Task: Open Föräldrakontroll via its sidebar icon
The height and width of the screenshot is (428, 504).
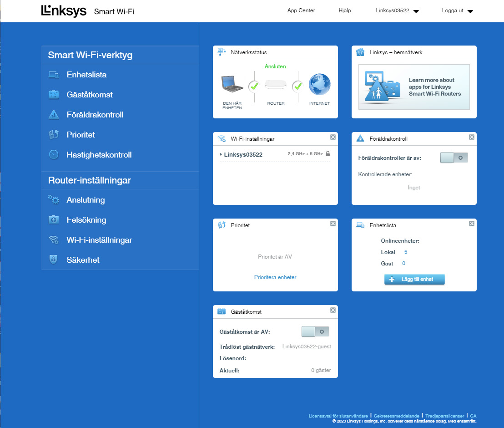Action: [54, 114]
